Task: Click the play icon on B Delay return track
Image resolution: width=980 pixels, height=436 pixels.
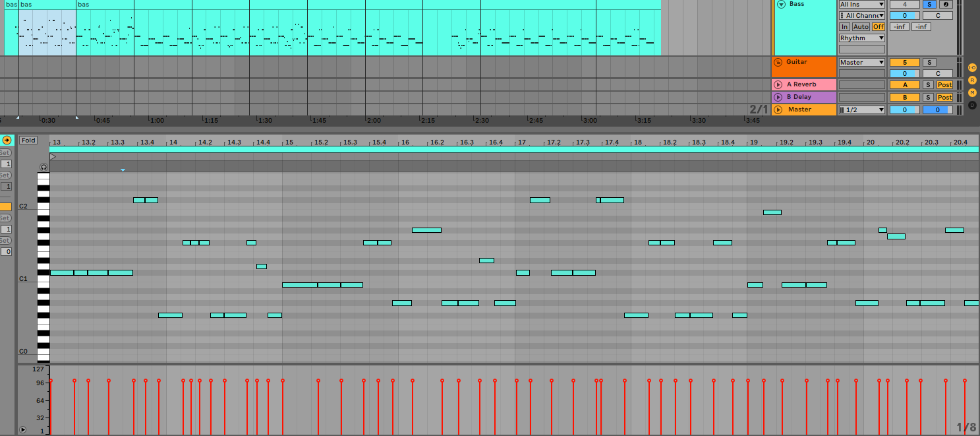Action: [x=778, y=97]
